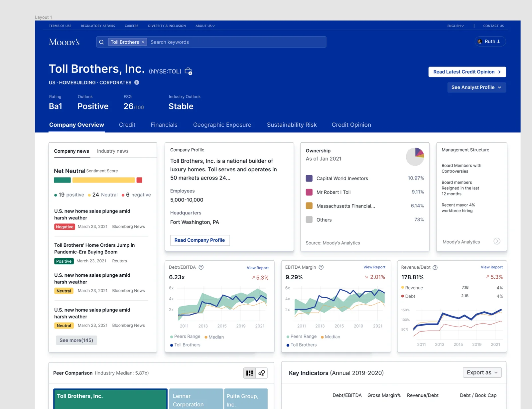
Task: Expand the ABOUT US menu
Action: point(205,26)
